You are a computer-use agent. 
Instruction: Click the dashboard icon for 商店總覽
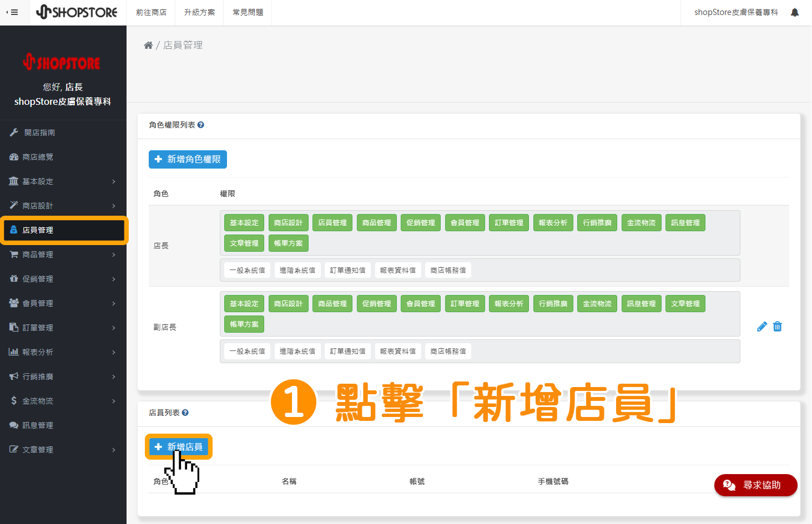coord(14,157)
